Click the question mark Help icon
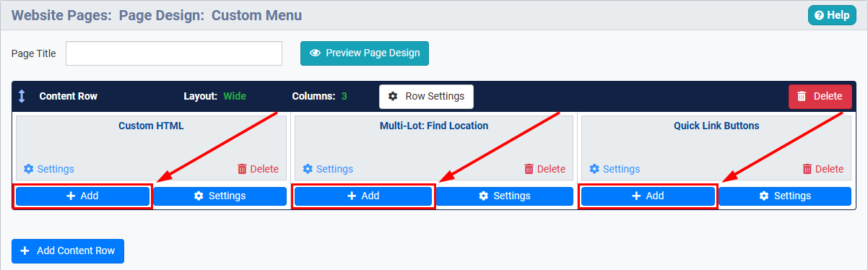Viewport: 868px width, 270px height. click(x=818, y=15)
